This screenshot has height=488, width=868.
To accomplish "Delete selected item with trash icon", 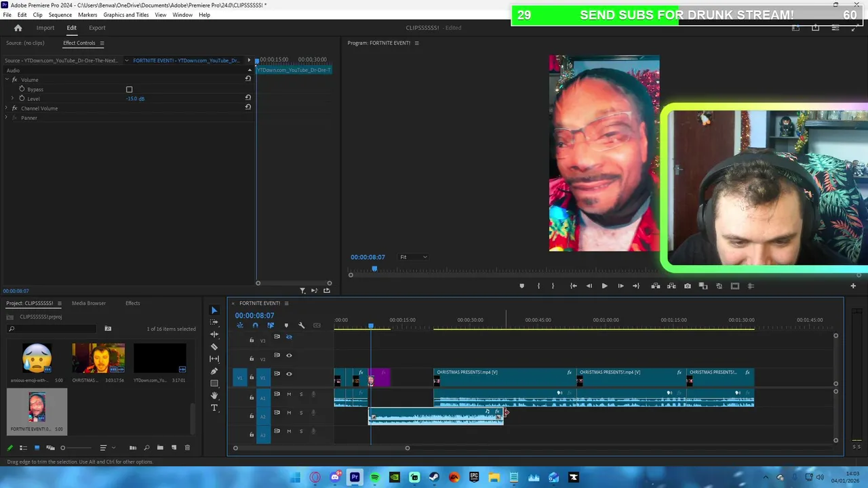I will click(187, 447).
